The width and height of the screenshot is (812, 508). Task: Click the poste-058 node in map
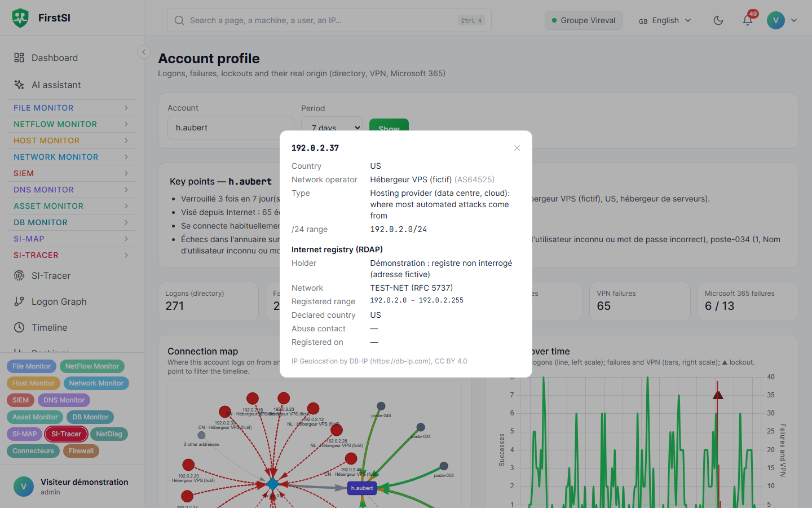444,466
